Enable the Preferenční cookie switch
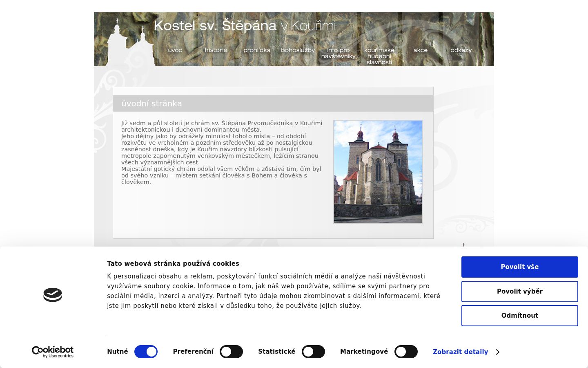The height and width of the screenshot is (368, 588). point(231,352)
